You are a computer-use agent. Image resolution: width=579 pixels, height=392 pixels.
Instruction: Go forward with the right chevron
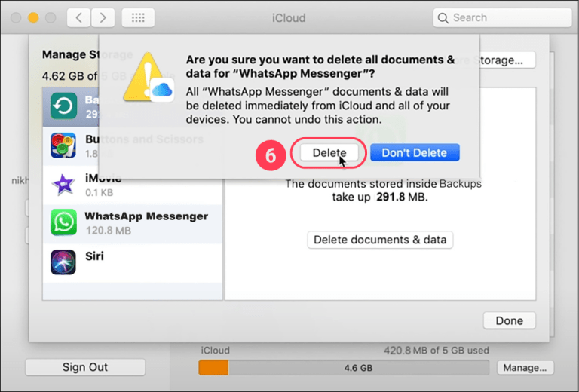click(103, 18)
